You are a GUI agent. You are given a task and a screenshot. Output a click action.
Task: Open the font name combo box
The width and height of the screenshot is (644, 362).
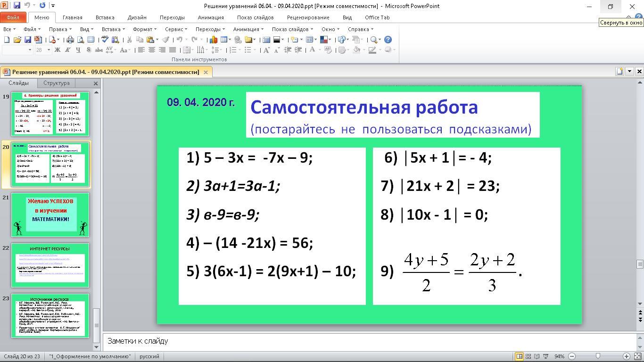point(17,50)
